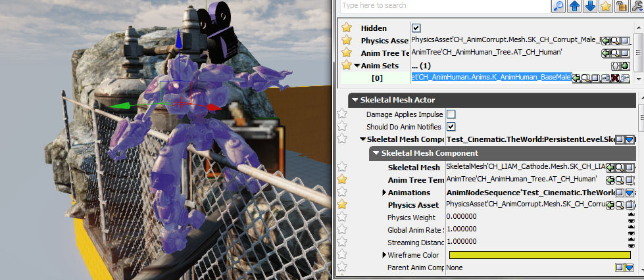Expand the Animations property

coord(384,193)
